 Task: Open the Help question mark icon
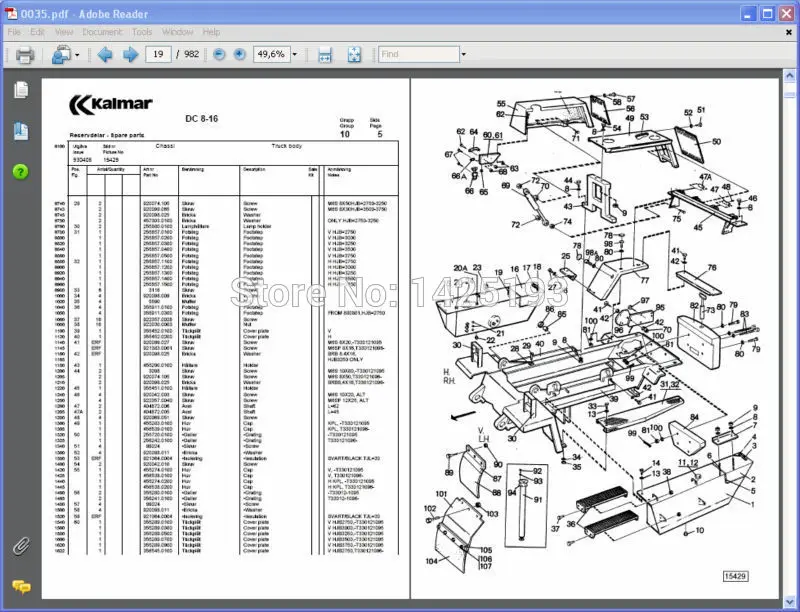click(x=20, y=170)
